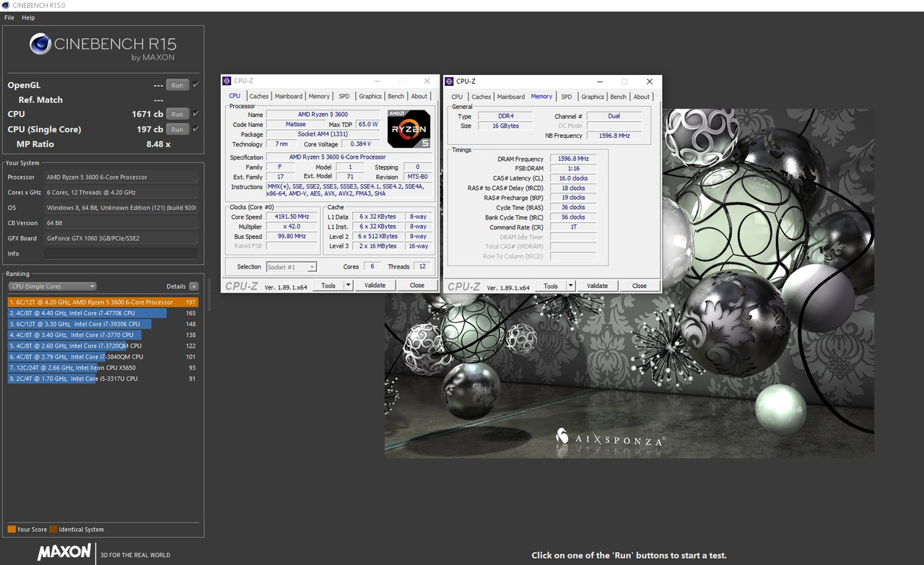Viewport: 924px width, 565px height.
Task: Open Tools dropdown arrow in left CPU-Z
Action: (348, 285)
